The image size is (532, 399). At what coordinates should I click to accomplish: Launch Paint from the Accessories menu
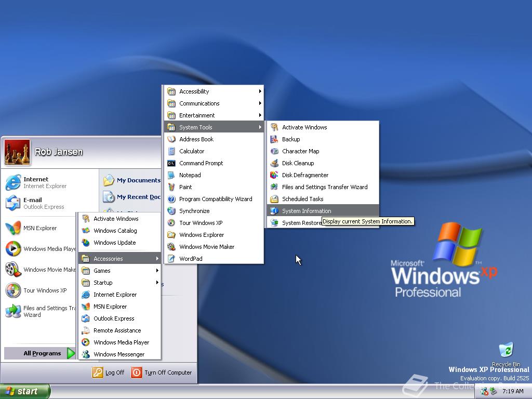pyautogui.click(x=185, y=187)
